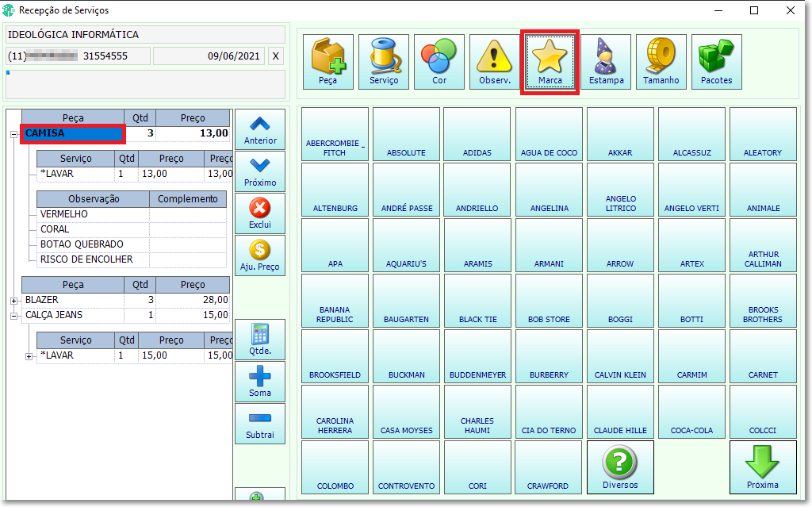Select the CALÇA JEANS piece row
The width and height of the screenshot is (812, 507).
coord(125,315)
